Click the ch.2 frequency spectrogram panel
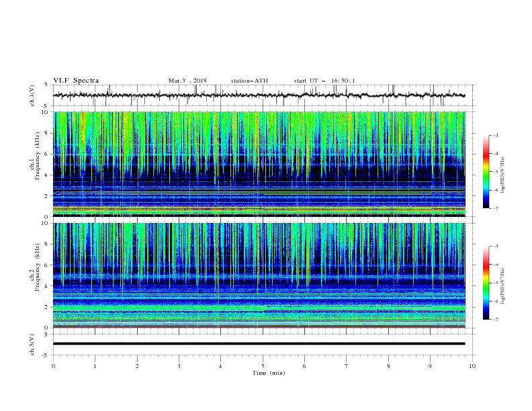The height and width of the screenshot is (411, 532). [259, 275]
